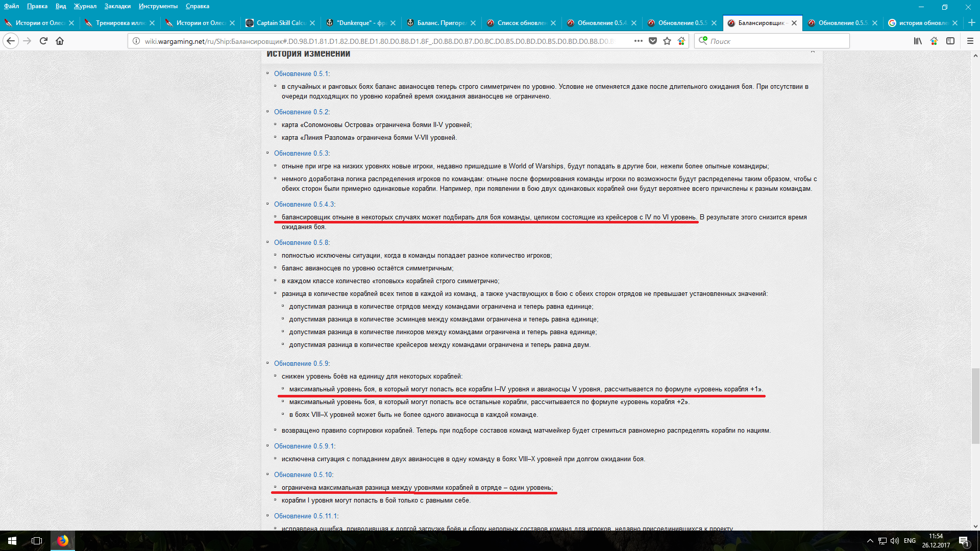Open the Закладки menu
This screenshot has width=980, height=551.
click(x=117, y=6)
